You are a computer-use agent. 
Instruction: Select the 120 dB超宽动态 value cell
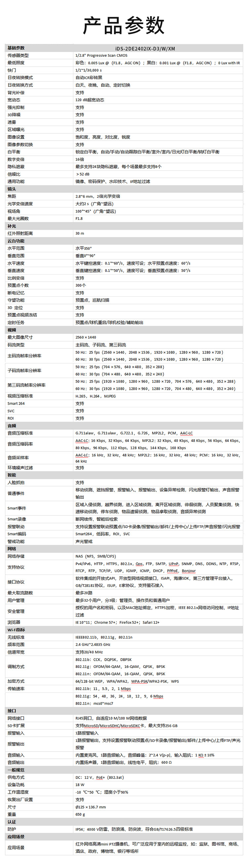(90, 100)
